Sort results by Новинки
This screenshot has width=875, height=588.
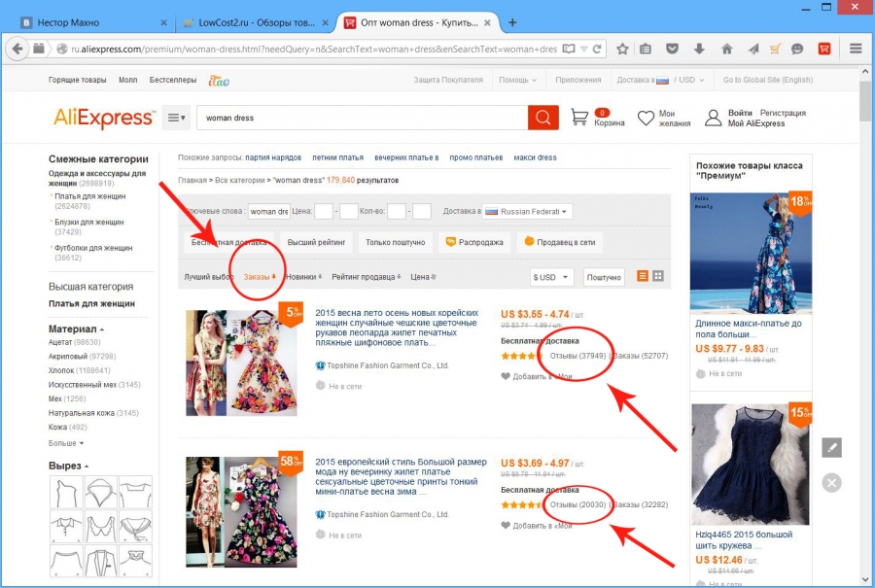(x=304, y=277)
